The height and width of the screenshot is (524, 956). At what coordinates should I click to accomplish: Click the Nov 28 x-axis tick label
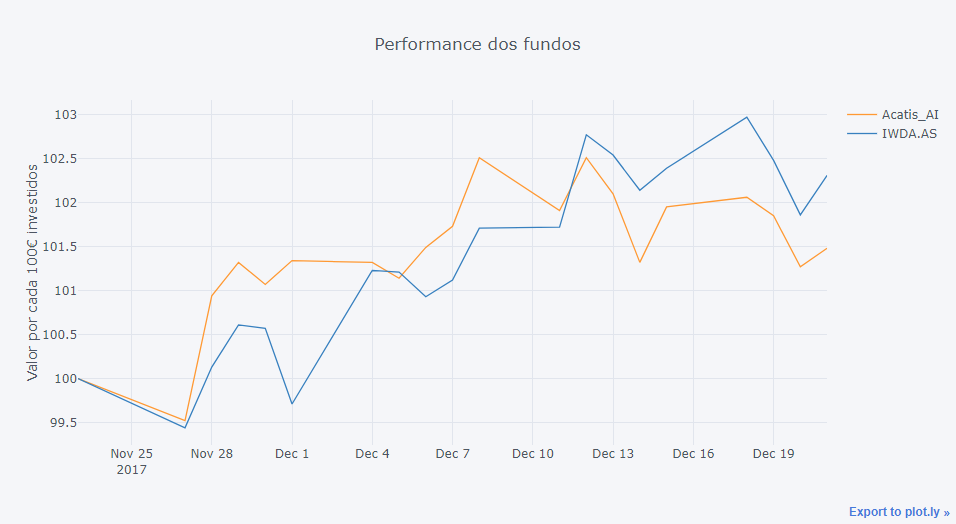211,454
